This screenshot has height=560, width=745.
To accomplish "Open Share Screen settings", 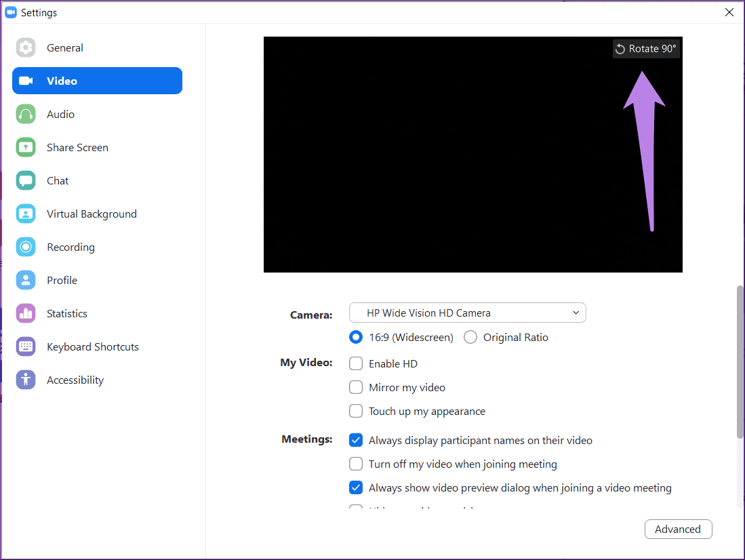I will coord(77,147).
